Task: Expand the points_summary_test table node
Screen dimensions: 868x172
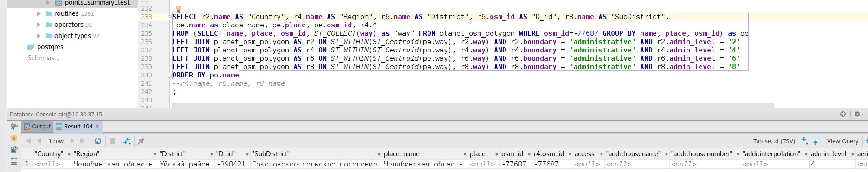Action: point(48,2)
